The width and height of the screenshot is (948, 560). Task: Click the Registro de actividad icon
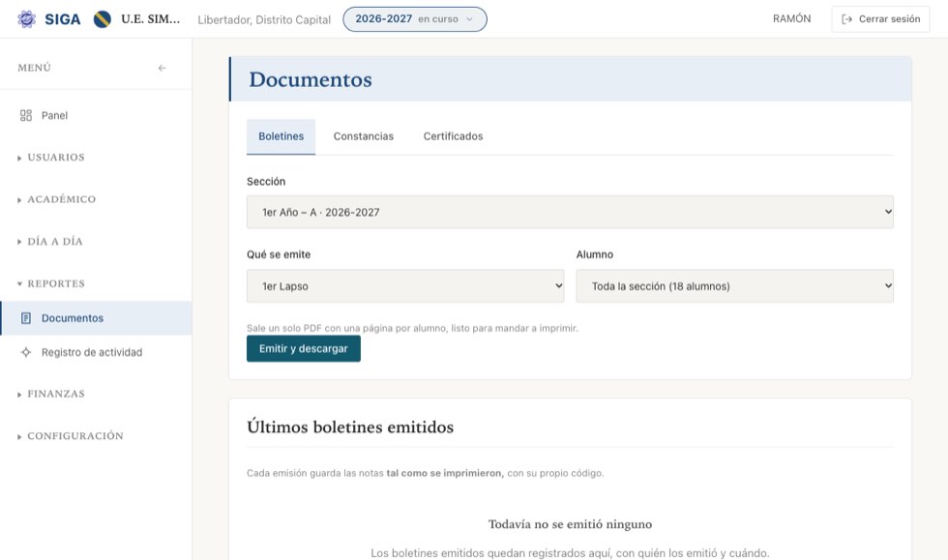[x=26, y=352]
